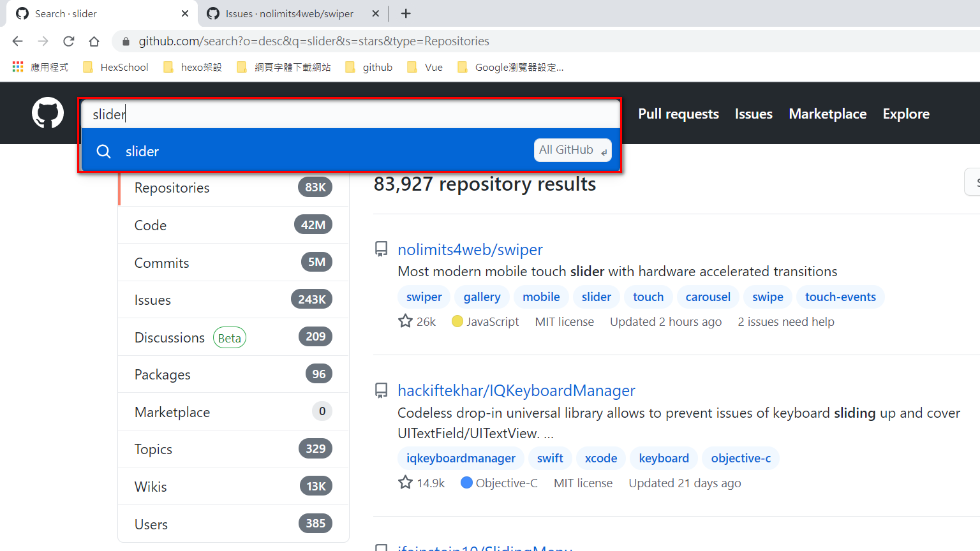
Task: Open '2 issues need help' link
Action: pyautogui.click(x=786, y=321)
